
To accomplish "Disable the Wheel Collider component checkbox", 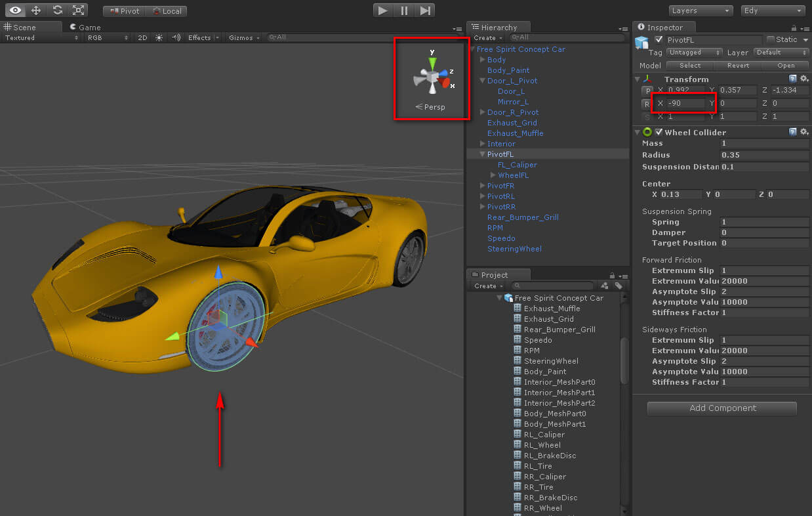I will (659, 133).
